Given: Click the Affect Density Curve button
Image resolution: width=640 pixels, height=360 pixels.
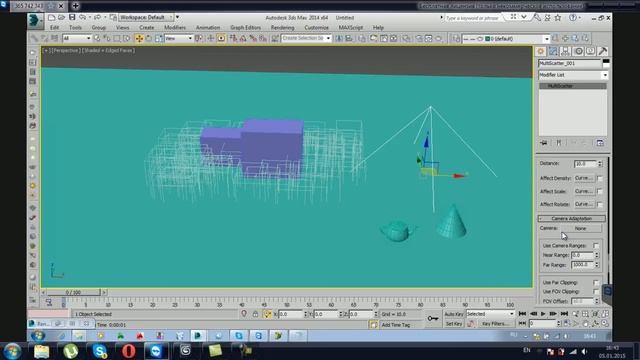Looking at the screenshot, I should (x=584, y=178).
